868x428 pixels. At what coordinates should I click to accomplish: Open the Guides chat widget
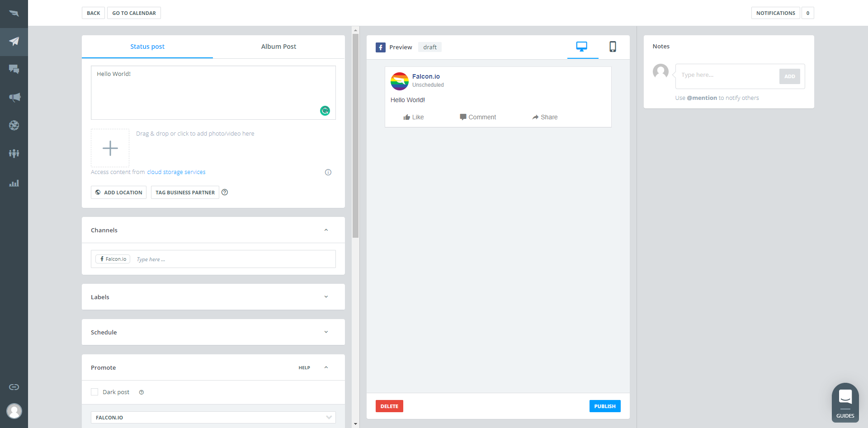(x=845, y=403)
